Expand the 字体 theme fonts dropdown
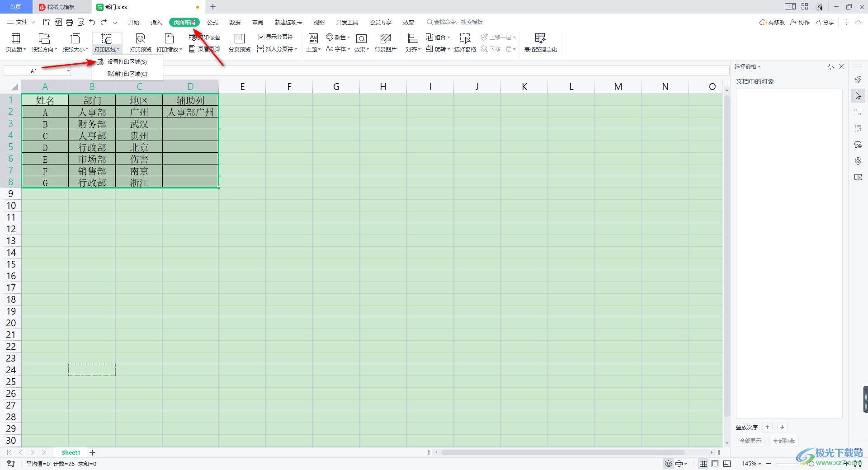This screenshot has height=470, width=868. click(349, 49)
